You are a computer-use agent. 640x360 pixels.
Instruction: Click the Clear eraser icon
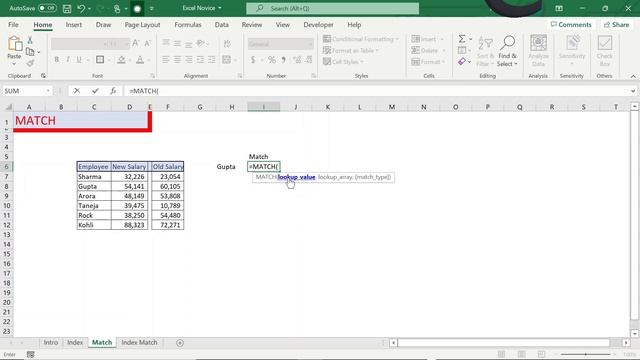pos(462,61)
